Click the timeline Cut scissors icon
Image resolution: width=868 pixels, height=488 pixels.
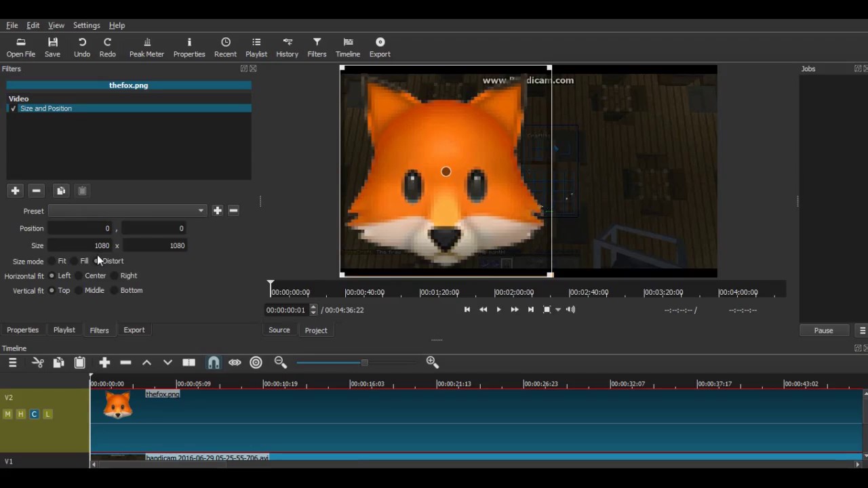click(x=38, y=363)
